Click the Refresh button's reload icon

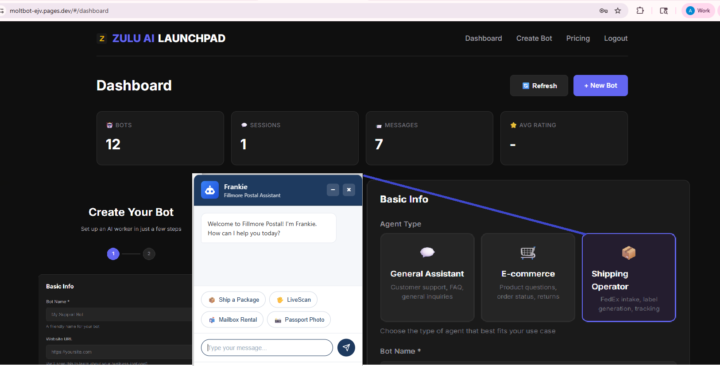(x=526, y=86)
